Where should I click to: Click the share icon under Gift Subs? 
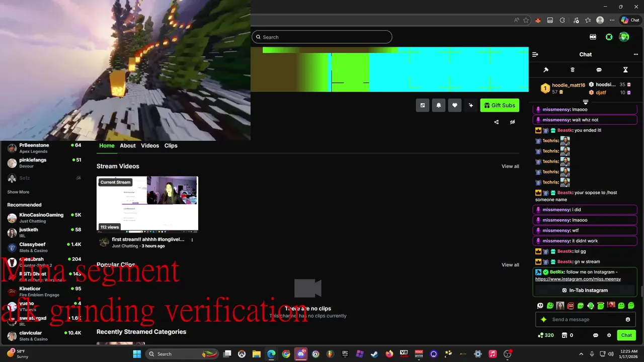coord(497,122)
